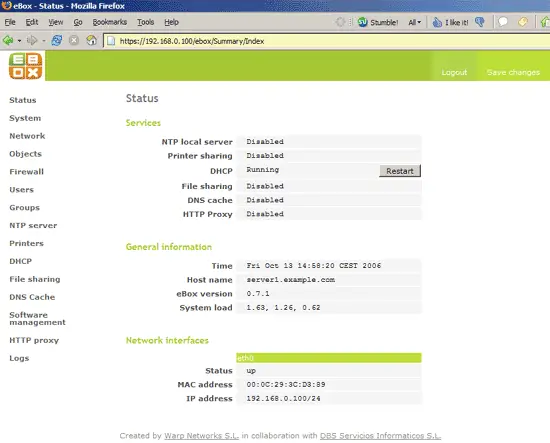Click the Firefox Back arrow icon
The width and height of the screenshot is (550, 443).
point(8,40)
